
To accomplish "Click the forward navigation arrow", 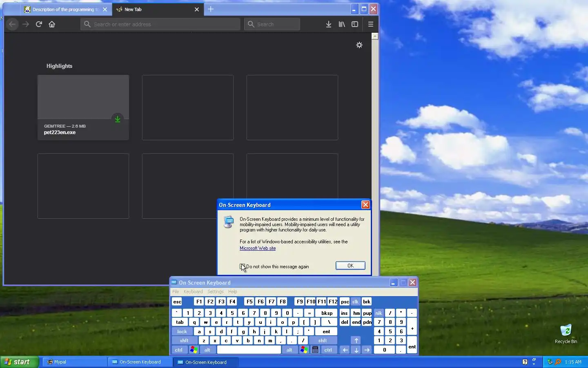I will [x=26, y=24].
